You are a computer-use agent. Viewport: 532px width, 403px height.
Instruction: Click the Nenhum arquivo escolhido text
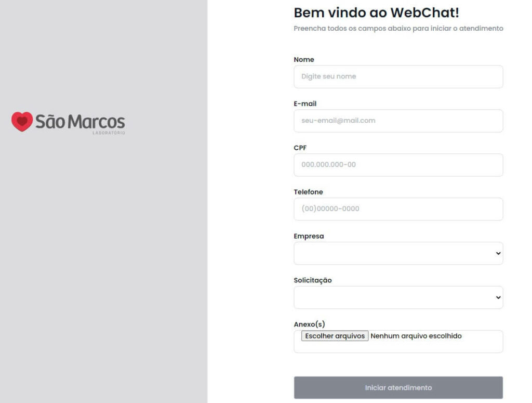[416, 335]
